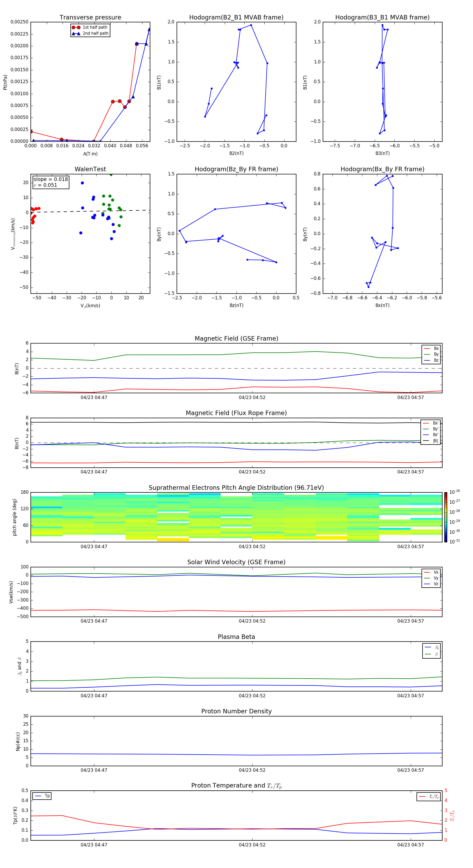Click the colorbar's top tick label, 10^-26

click(455, 492)
